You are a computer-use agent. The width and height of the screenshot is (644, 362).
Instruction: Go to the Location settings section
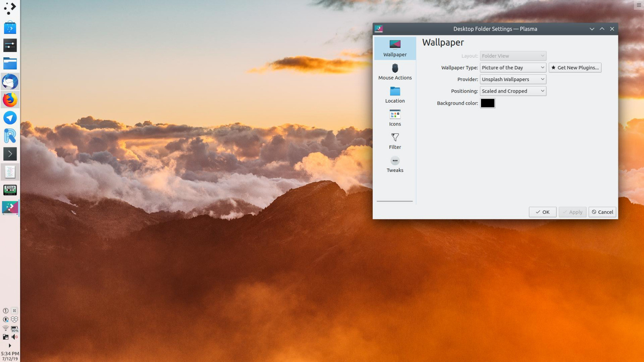point(395,95)
